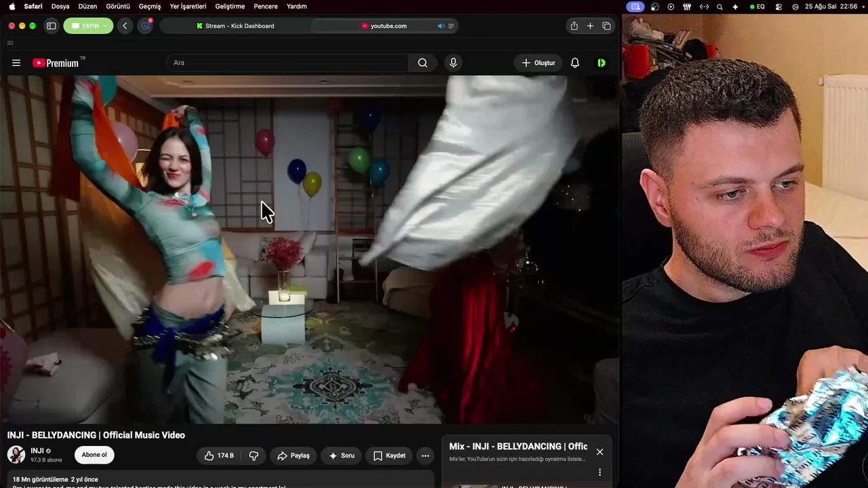
Task: Open a new Safari tab
Action: pos(590,26)
